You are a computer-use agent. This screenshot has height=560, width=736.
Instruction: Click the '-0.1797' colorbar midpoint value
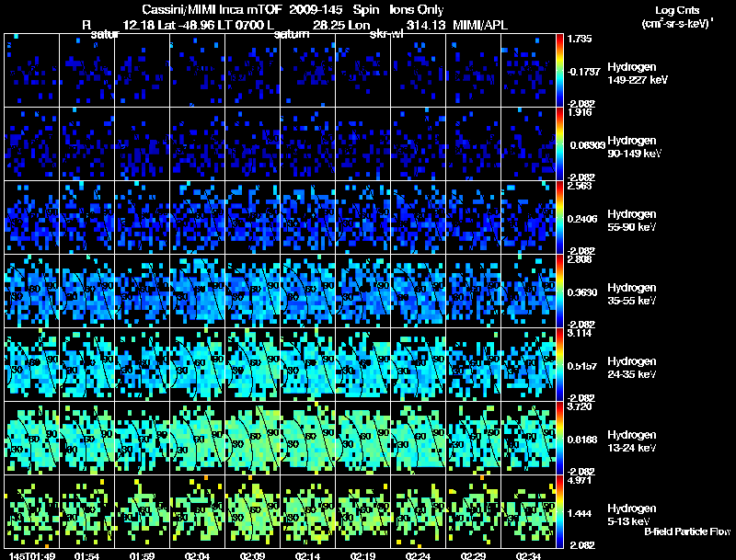(x=583, y=72)
